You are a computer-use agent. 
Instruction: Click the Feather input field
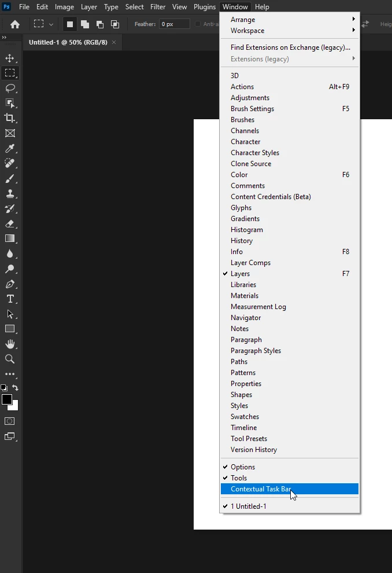point(175,24)
